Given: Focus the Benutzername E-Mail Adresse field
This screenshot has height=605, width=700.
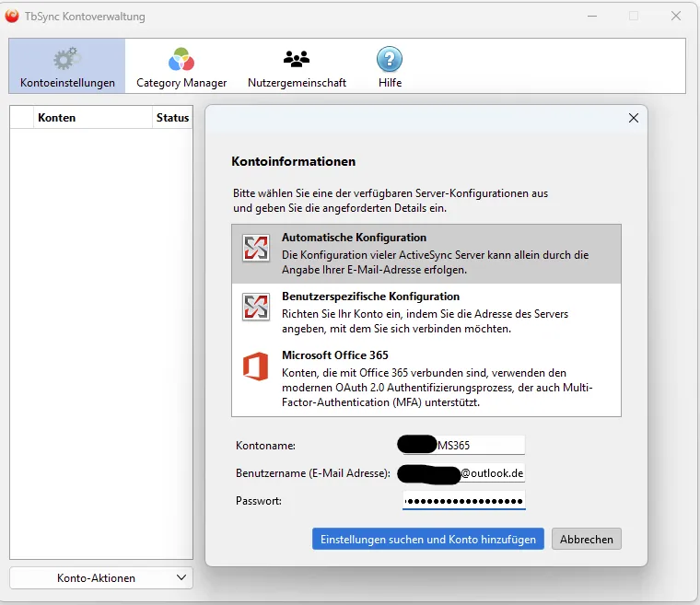Looking at the screenshot, I should coord(464,473).
